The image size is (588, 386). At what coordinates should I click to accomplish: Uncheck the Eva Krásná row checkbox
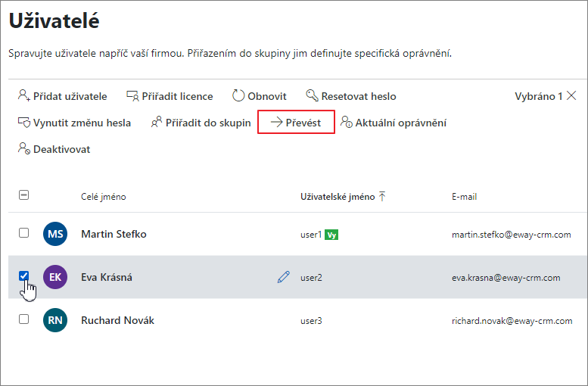pos(23,276)
